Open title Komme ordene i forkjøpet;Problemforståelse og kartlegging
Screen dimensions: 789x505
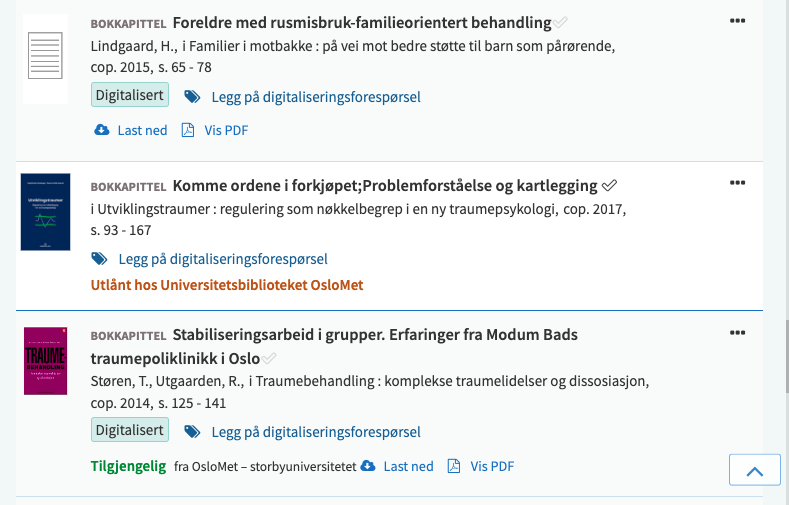[x=385, y=185]
